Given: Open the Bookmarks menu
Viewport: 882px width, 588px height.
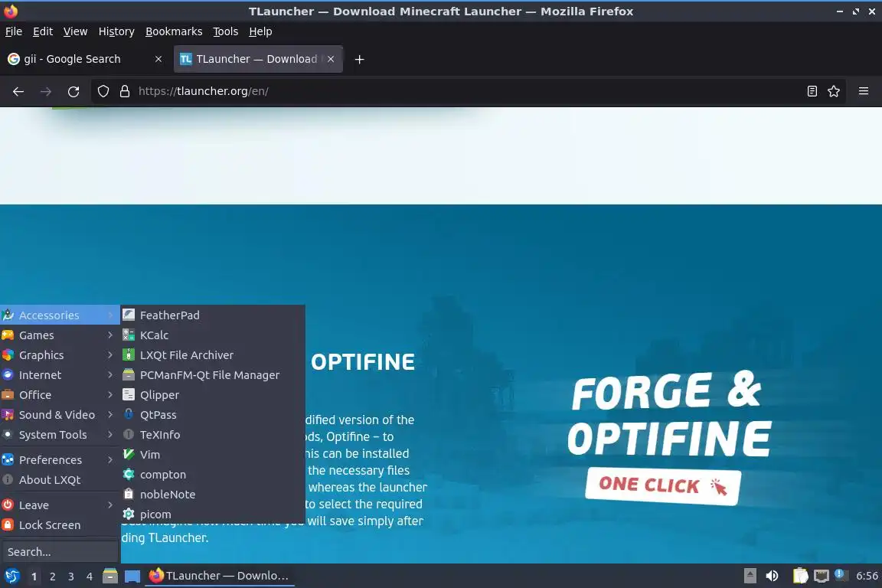Looking at the screenshot, I should coord(174,31).
